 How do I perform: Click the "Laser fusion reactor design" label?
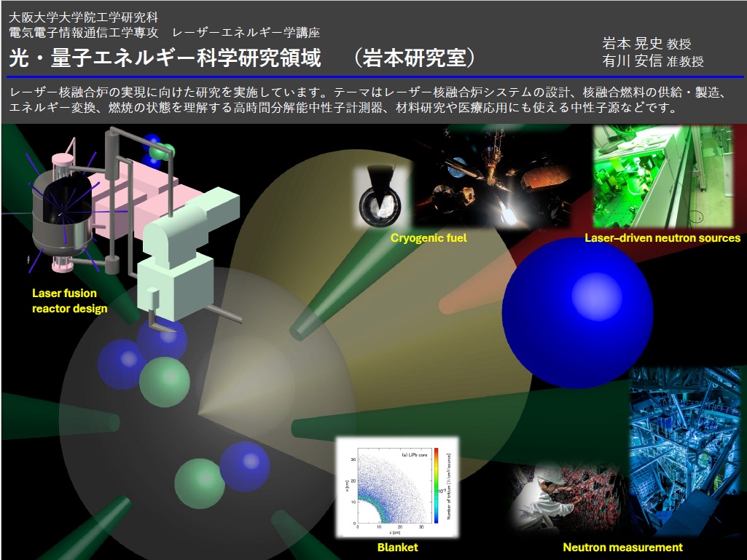(69, 301)
